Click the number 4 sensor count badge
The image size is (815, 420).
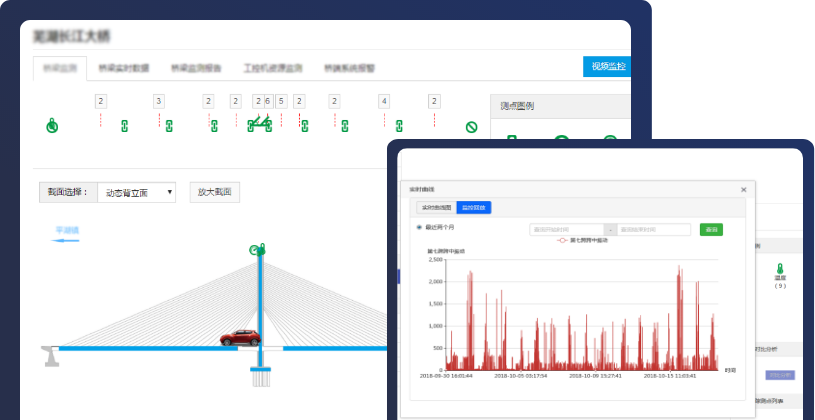(384, 101)
